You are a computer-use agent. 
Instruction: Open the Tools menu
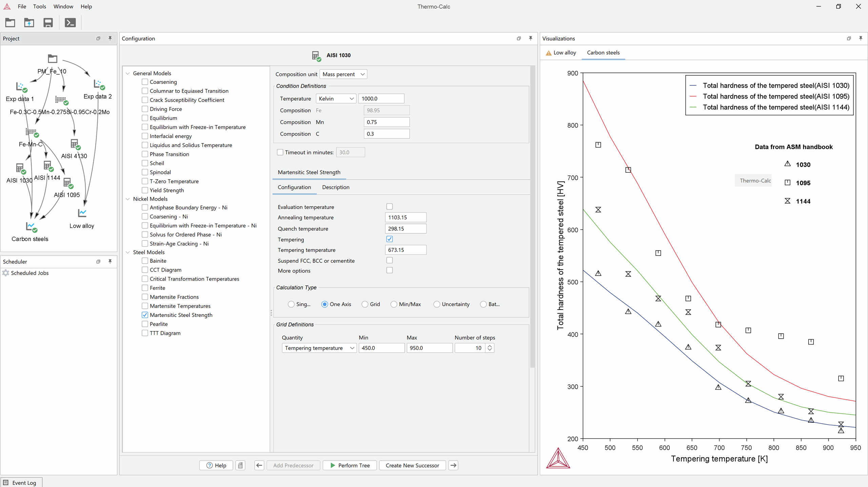(40, 6)
